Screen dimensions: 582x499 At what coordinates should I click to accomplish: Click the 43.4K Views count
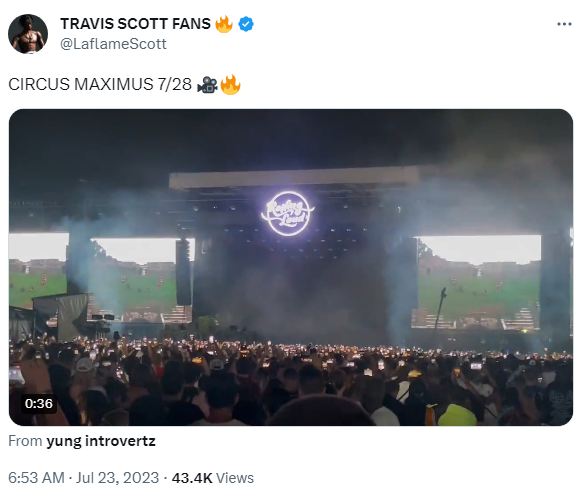point(213,478)
